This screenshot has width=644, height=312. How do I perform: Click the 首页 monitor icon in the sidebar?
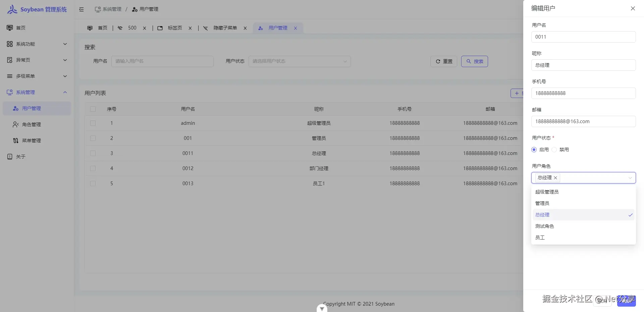tap(10, 28)
